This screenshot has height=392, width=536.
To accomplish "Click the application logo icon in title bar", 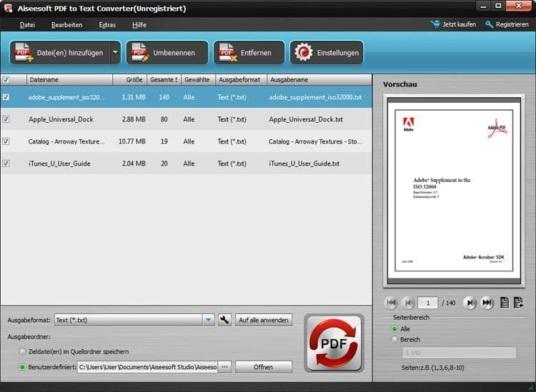I will [9, 8].
